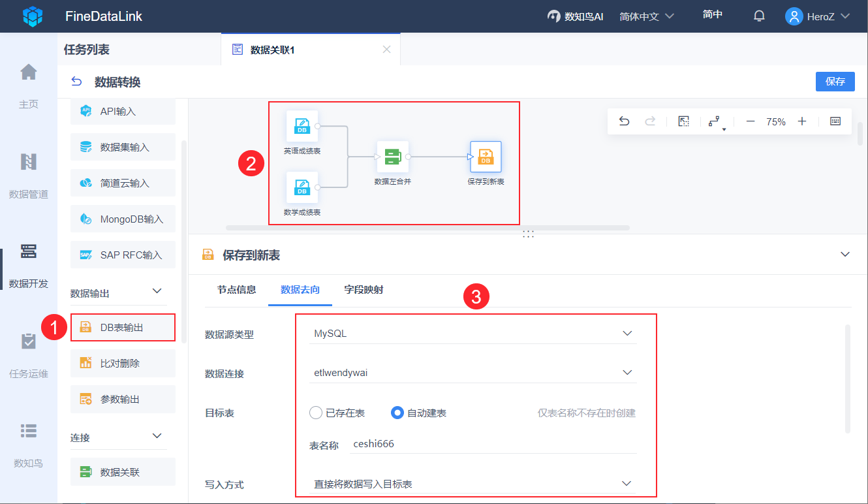Viewport: 868px width, 504px height.
Task: Open the HeroZ account menu arrow
Action: [x=845, y=16]
